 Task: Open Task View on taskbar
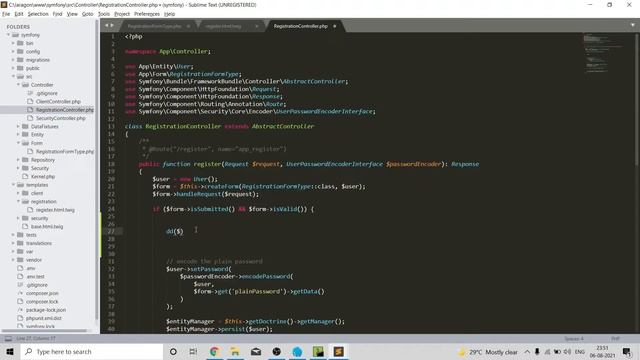[193, 351]
